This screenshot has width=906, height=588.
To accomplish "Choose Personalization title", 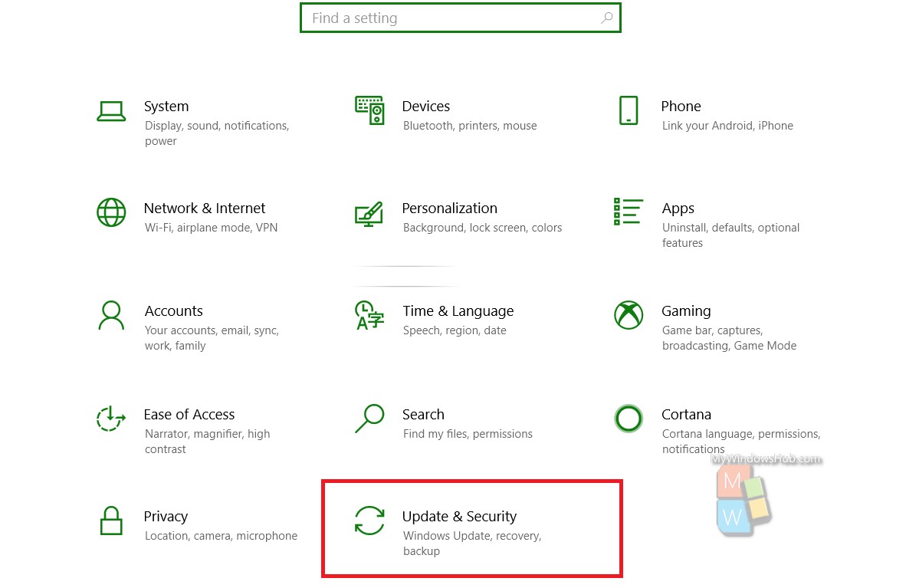I will (x=449, y=209).
